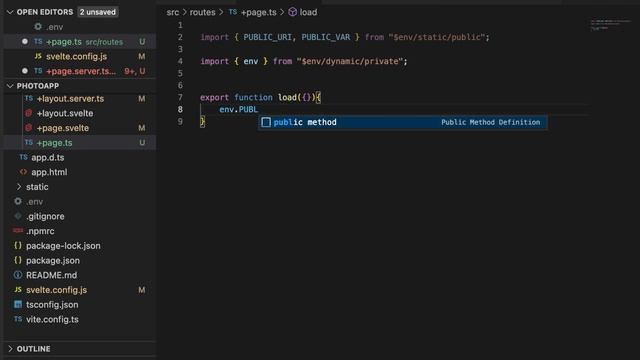Open tsconfig.json file

[x=52, y=304]
